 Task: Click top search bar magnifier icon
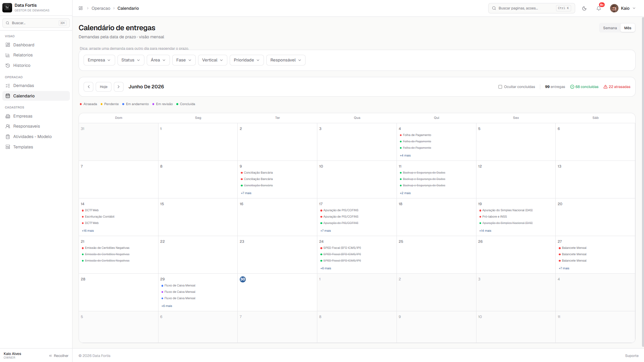coord(494,8)
